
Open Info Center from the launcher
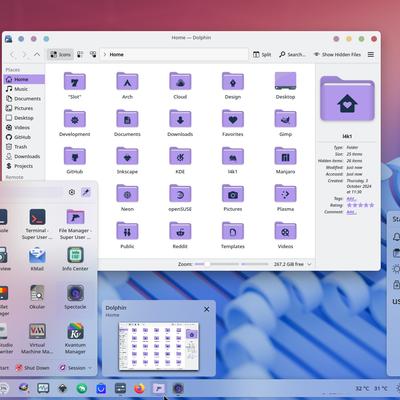click(75, 259)
